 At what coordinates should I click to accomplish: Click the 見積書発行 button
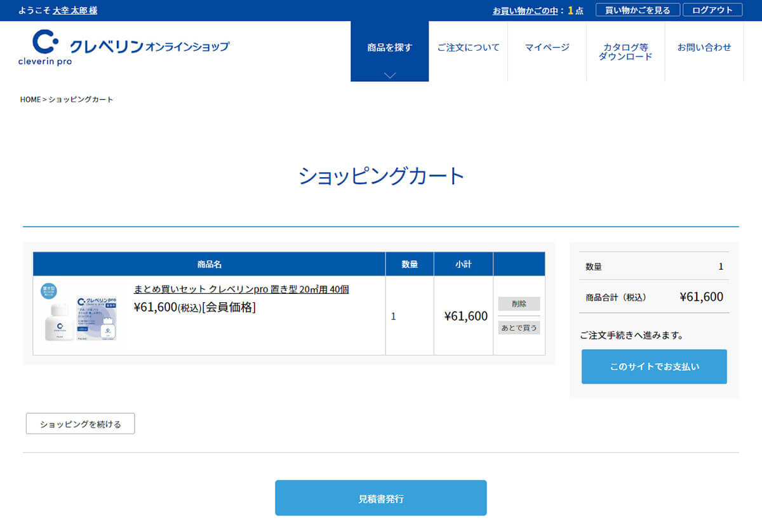pos(381,498)
